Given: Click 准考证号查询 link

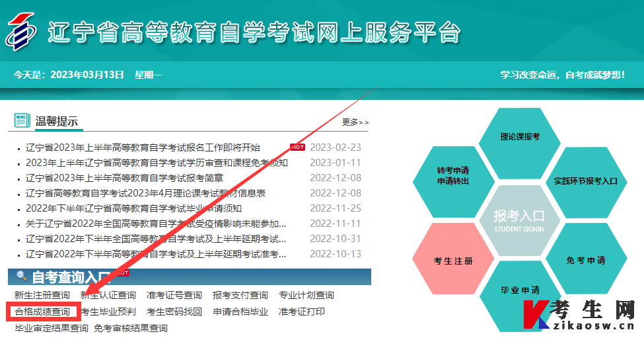Looking at the screenshot, I should (174, 295).
